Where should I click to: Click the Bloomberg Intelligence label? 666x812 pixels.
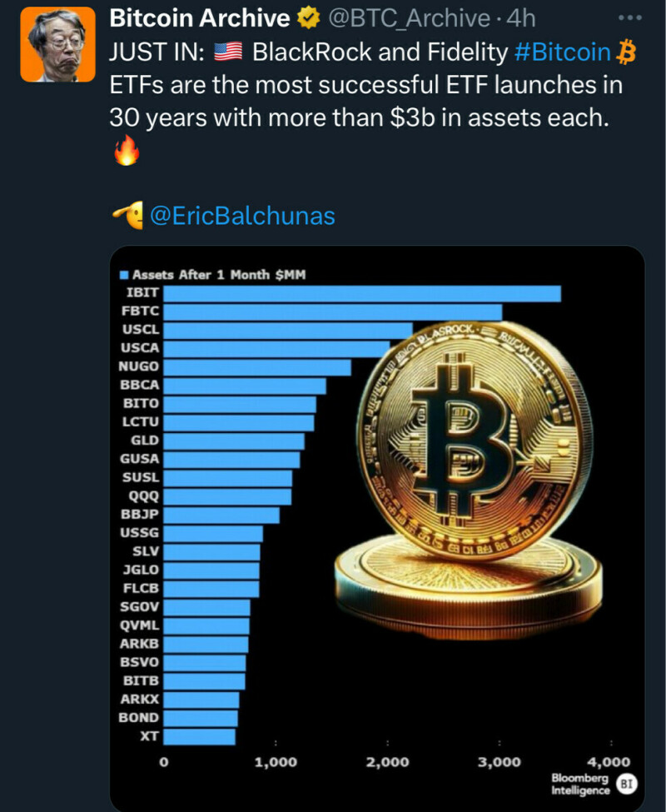click(x=579, y=784)
